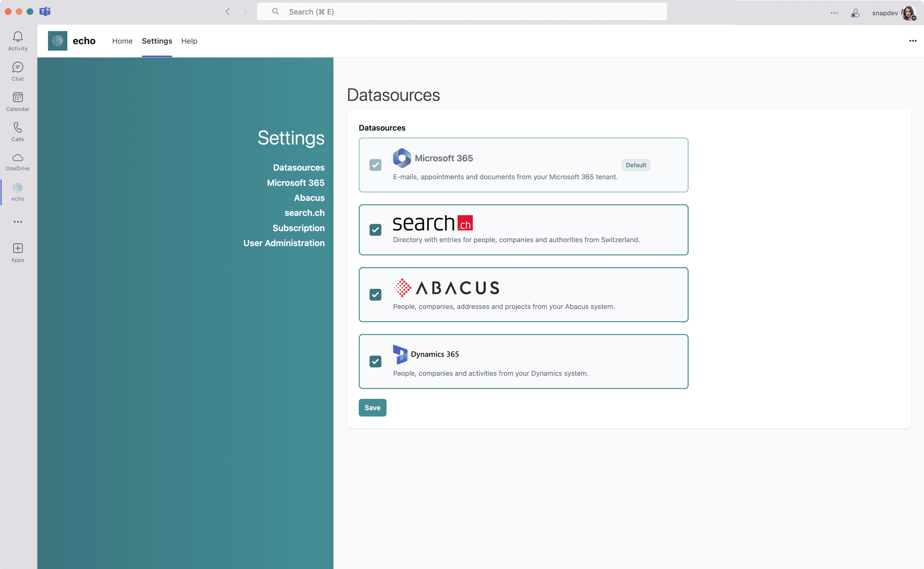The image size is (924, 569).
Task: Click the Abacus description text
Action: click(504, 306)
